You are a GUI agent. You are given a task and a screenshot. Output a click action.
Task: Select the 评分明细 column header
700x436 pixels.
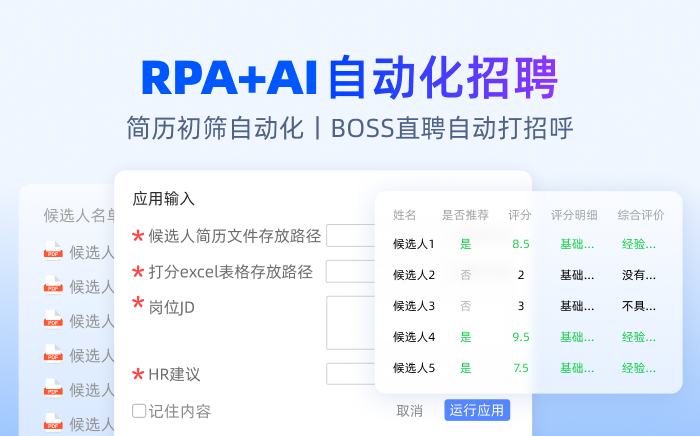574,215
